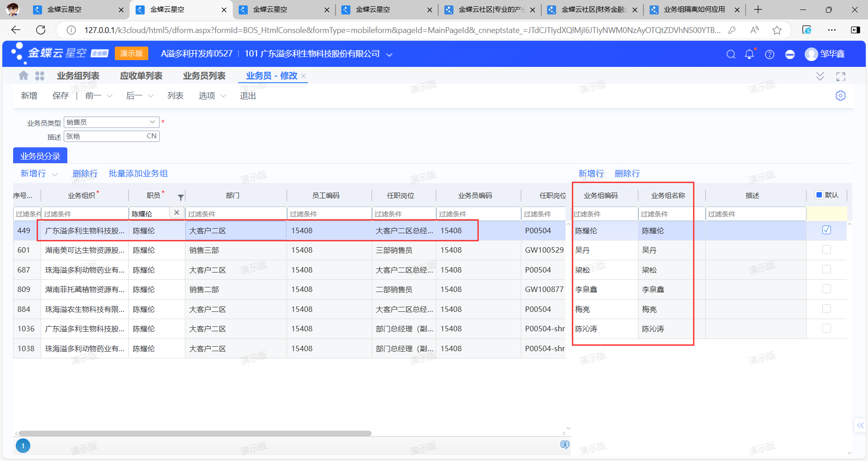Expand the 前一 dropdown arrow
Image resolution: width=868 pixels, height=461 pixels.
point(110,96)
